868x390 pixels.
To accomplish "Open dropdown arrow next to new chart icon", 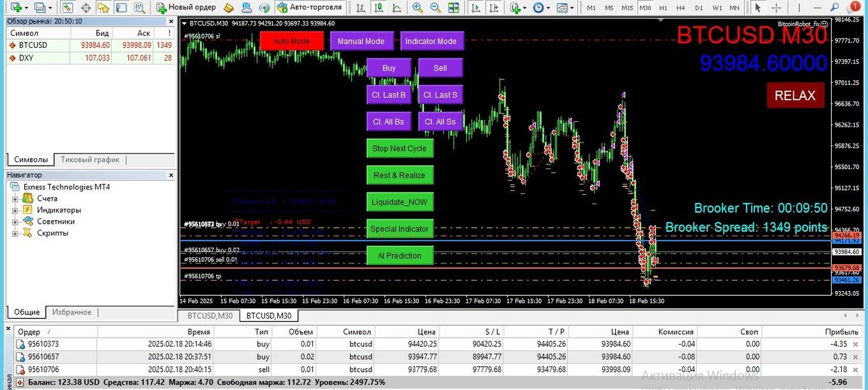I will click(26, 8).
